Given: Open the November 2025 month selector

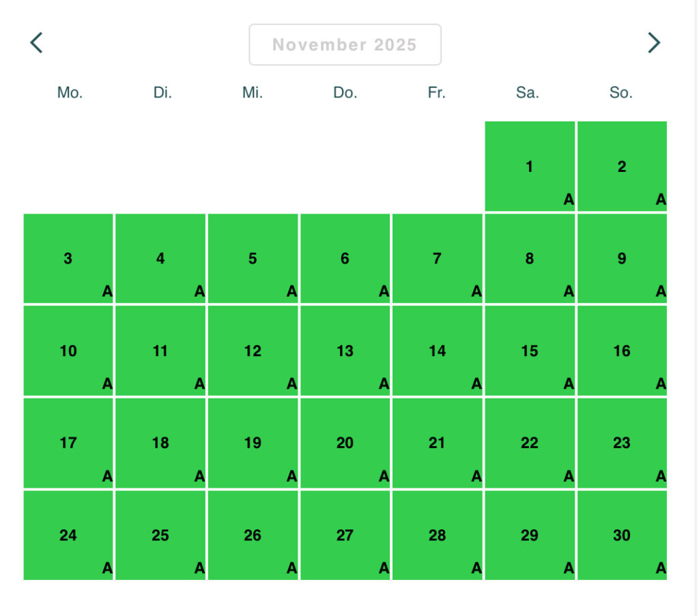Looking at the screenshot, I should (x=345, y=44).
